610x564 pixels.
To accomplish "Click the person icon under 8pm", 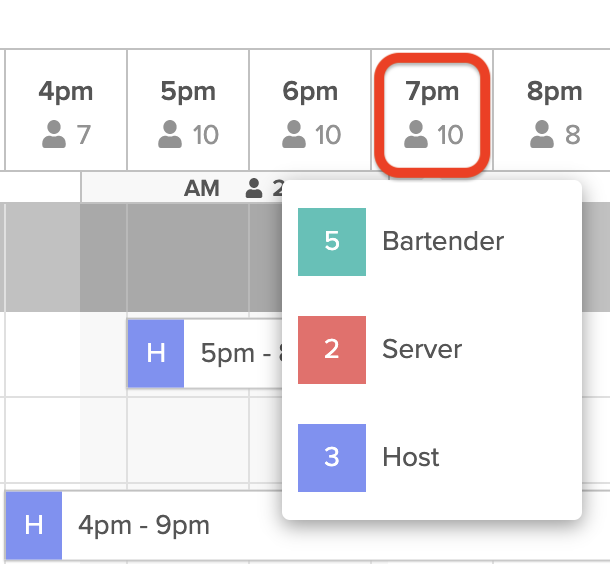I will 542,134.
